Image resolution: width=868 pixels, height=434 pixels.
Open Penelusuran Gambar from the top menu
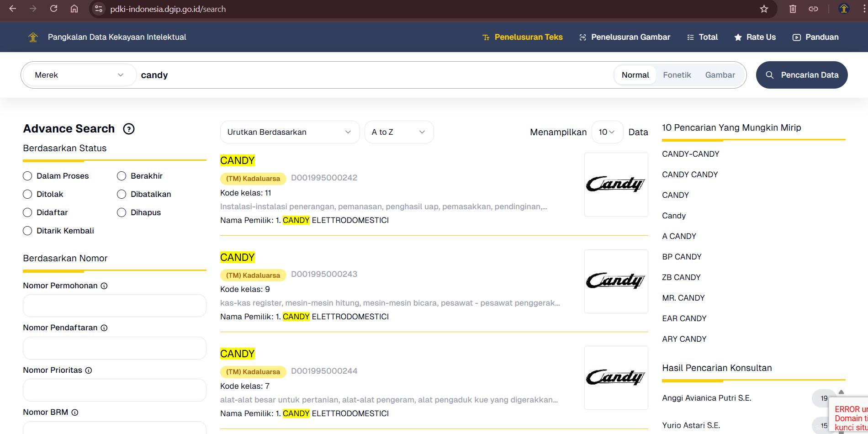click(x=625, y=37)
